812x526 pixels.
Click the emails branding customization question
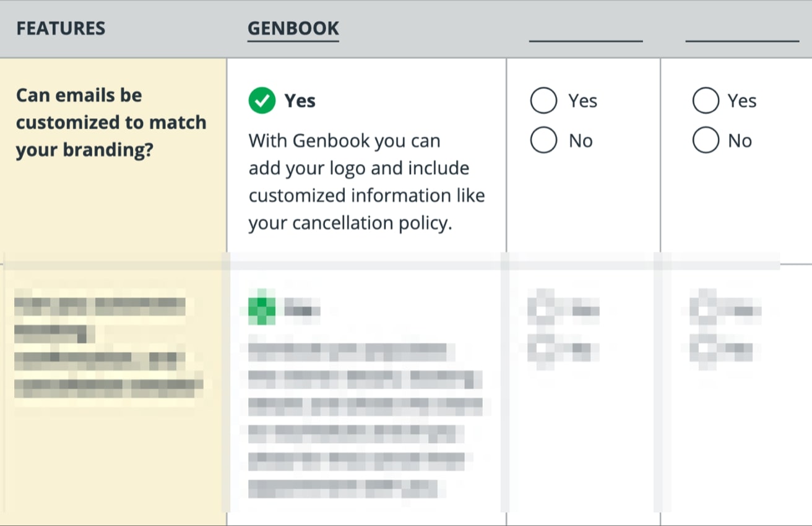tap(111, 123)
